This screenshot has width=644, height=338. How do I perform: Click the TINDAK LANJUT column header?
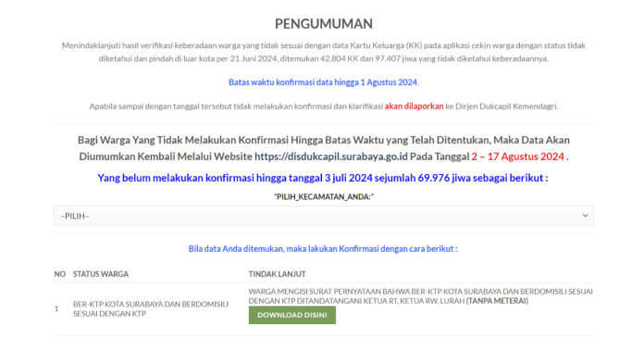[x=278, y=274]
